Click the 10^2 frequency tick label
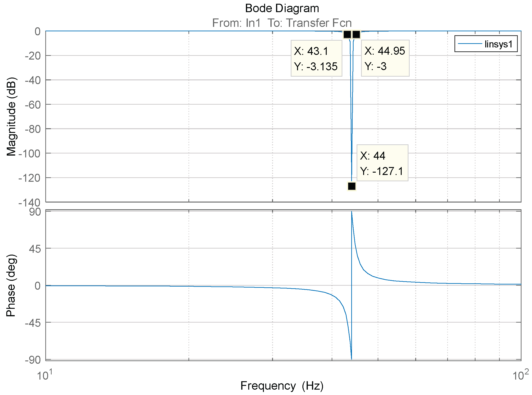Viewport: 532px width, 395px height. pos(521,375)
